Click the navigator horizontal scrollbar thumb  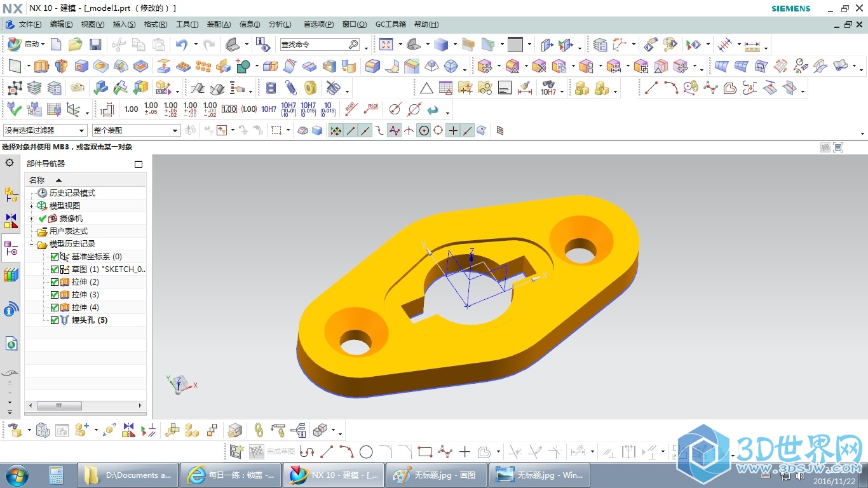tap(59, 405)
